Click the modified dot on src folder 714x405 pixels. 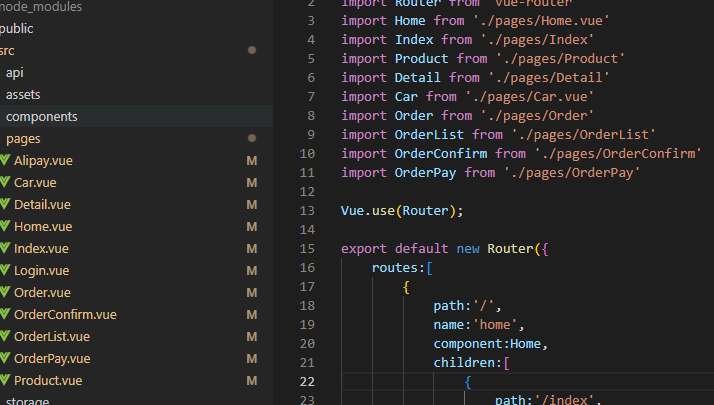pos(252,50)
